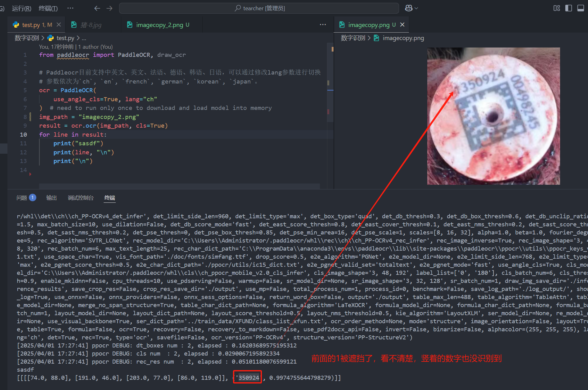Open editor group more actions menu
This screenshot has width=588, height=390.
click(323, 25)
